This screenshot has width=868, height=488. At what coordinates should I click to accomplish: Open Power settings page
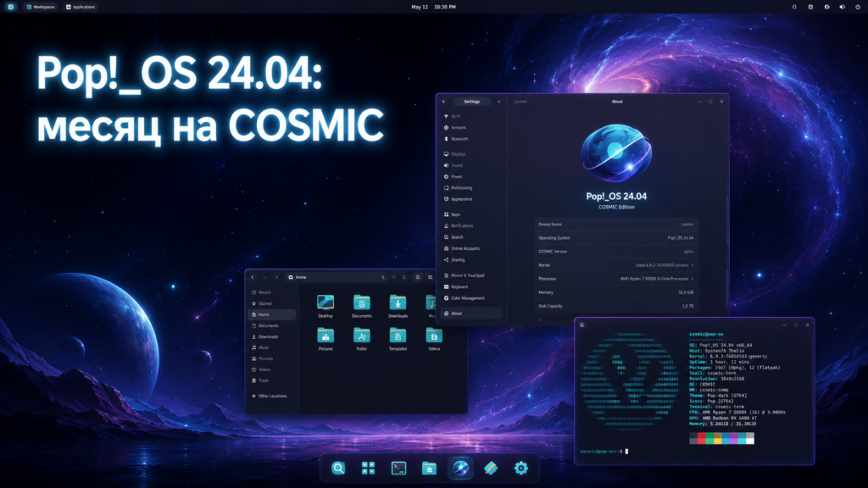[x=471, y=176]
